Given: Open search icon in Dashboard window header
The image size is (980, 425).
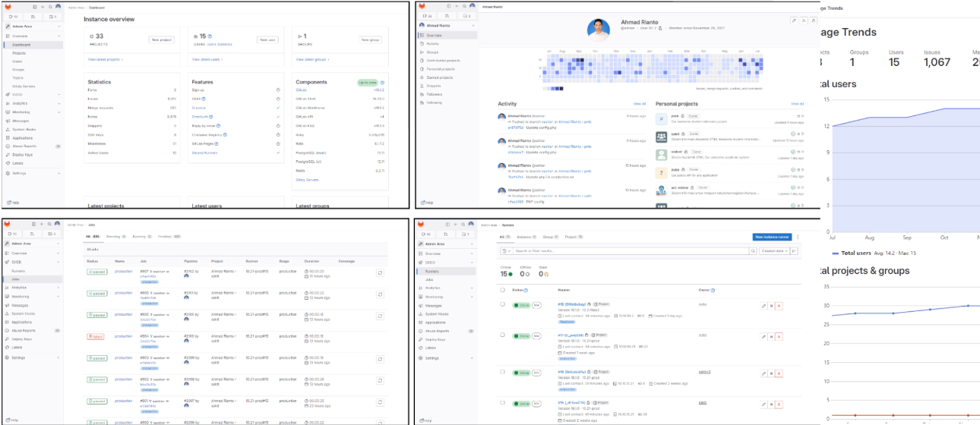Looking at the screenshot, I should pos(50,7).
